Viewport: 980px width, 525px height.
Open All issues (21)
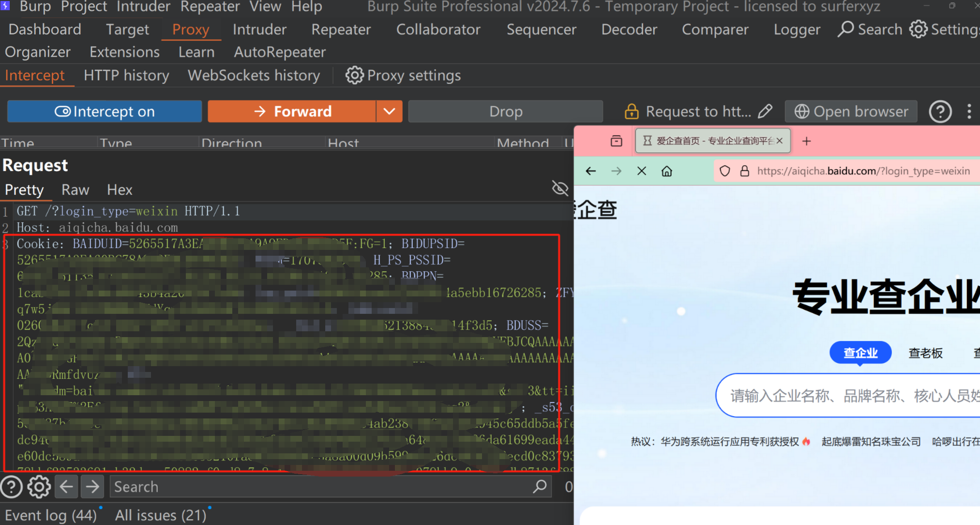coord(161,515)
